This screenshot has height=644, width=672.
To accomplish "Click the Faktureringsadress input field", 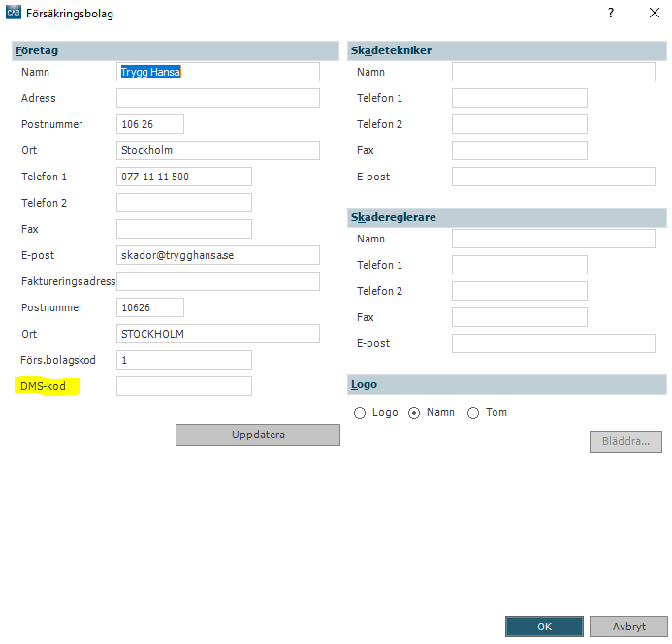I will click(218, 281).
